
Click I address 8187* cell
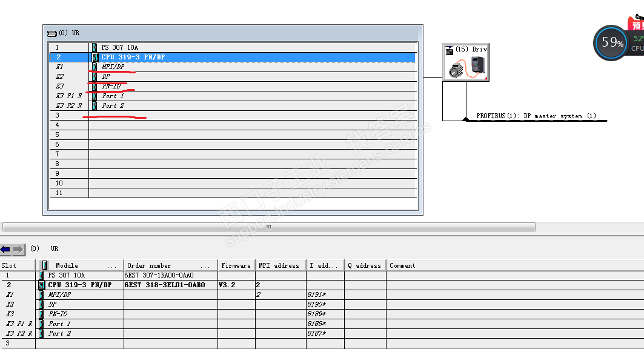(x=325, y=333)
